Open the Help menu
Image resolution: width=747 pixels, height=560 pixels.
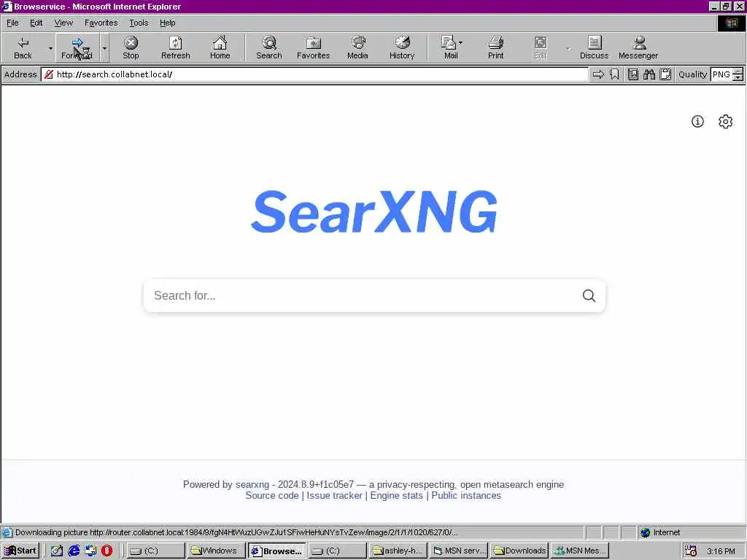(x=167, y=23)
